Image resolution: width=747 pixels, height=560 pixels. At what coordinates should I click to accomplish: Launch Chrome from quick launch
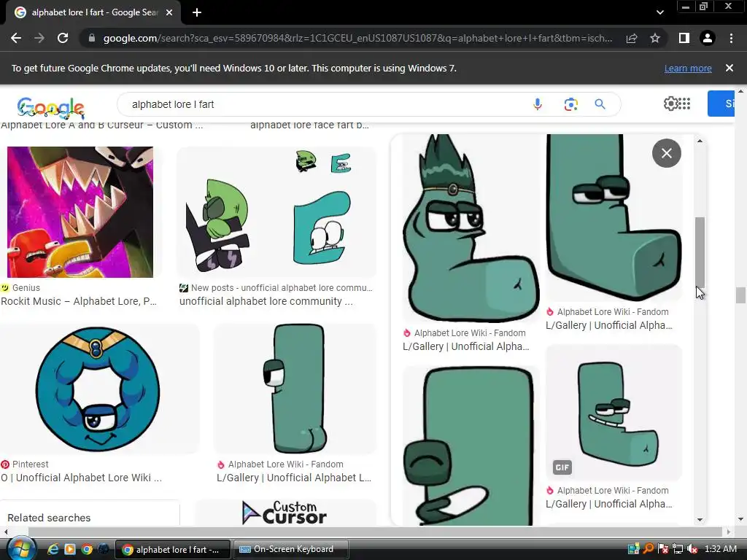[x=87, y=549]
